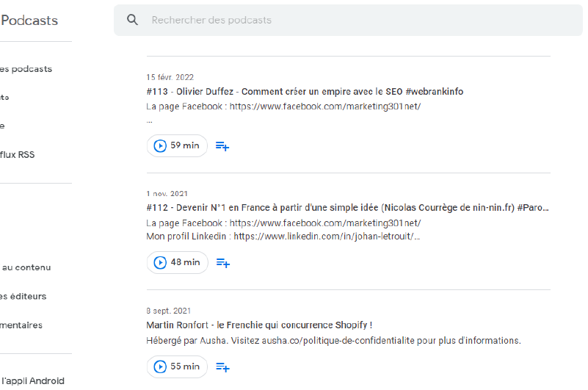Select the podcasts sidebar menu entry

[26, 69]
